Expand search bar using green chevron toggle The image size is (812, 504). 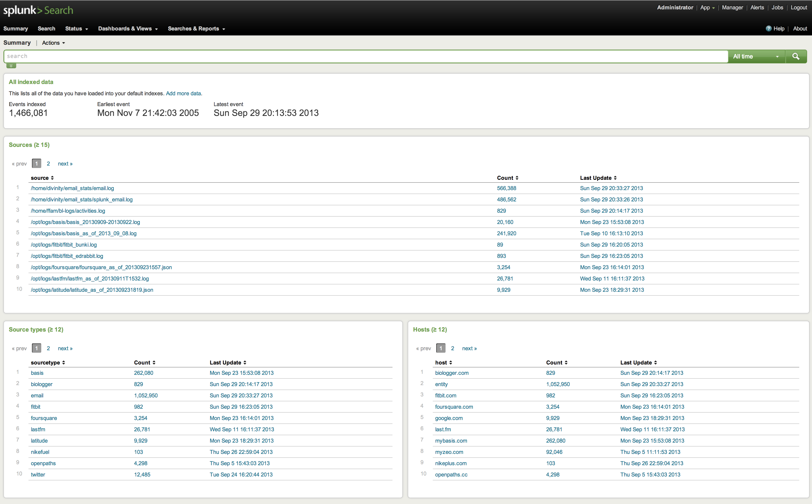pyautogui.click(x=11, y=66)
